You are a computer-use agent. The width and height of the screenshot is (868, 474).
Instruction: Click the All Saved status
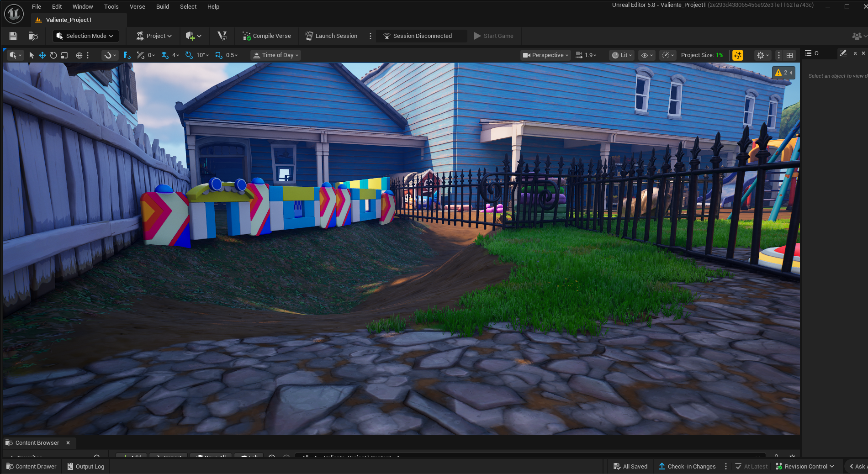[630, 467]
